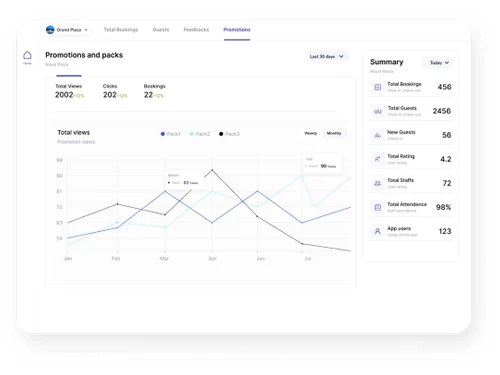Click the Total Guests summary icon
This screenshot has height=375, width=500.
(x=377, y=111)
